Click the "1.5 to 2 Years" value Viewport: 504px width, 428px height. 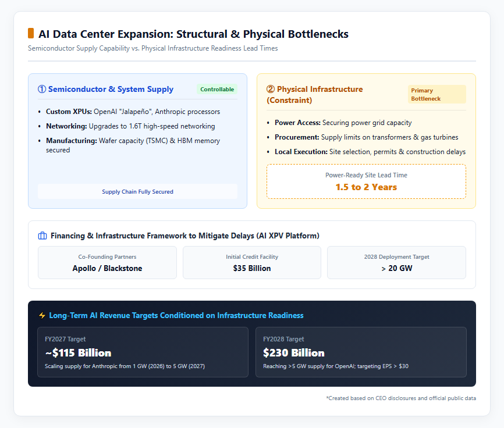pos(366,187)
